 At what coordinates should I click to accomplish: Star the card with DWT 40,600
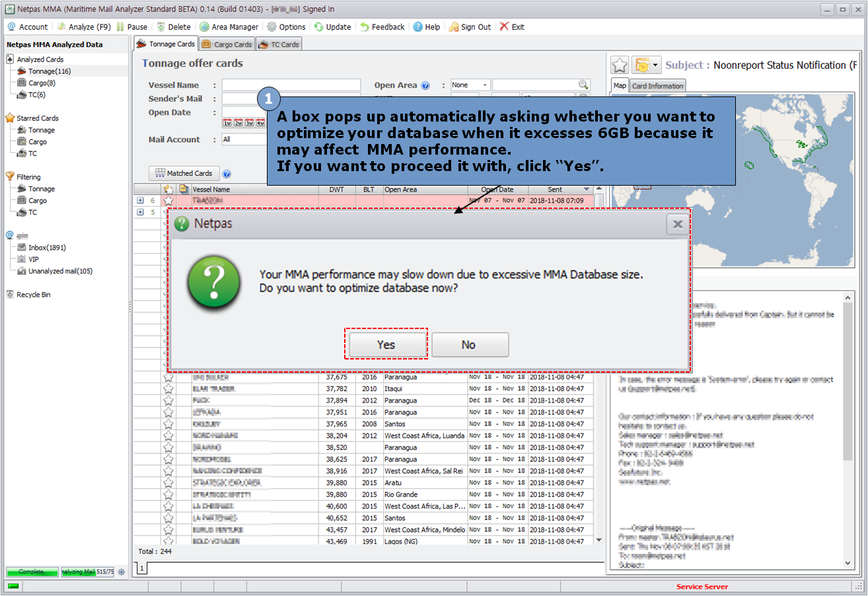(x=168, y=507)
